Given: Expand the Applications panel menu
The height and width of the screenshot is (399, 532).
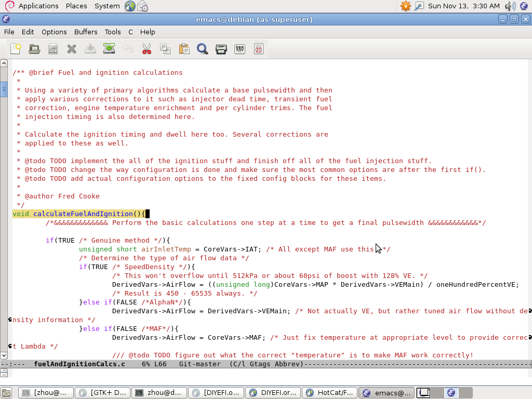Looking at the screenshot, I should (x=38, y=6).
